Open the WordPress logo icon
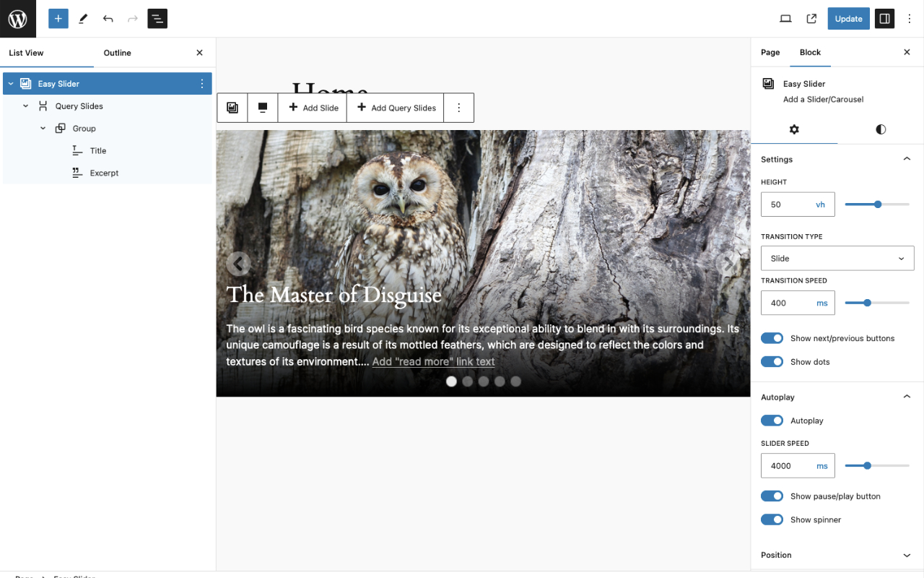Image resolution: width=924 pixels, height=578 pixels. coord(17,18)
